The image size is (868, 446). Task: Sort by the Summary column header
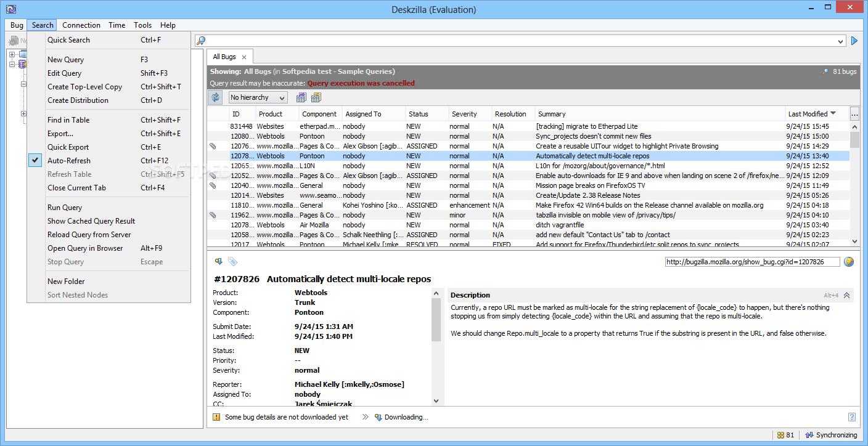660,114
